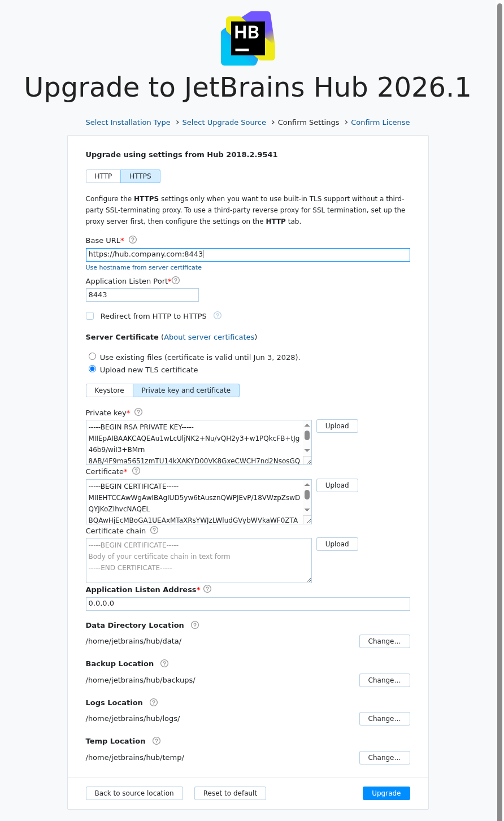Click the JetBrains Hub logo
Screen dimensions: 504x821
(x=247, y=38)
